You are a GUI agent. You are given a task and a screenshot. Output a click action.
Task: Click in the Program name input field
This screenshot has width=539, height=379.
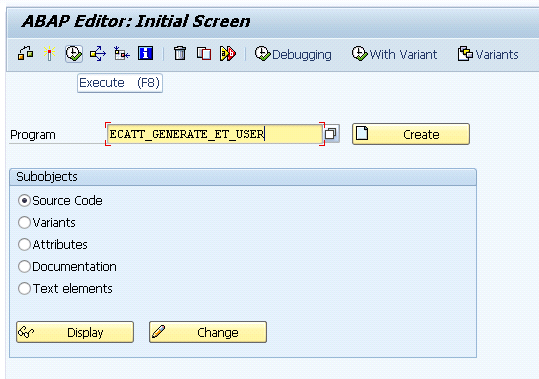[215, 134]
